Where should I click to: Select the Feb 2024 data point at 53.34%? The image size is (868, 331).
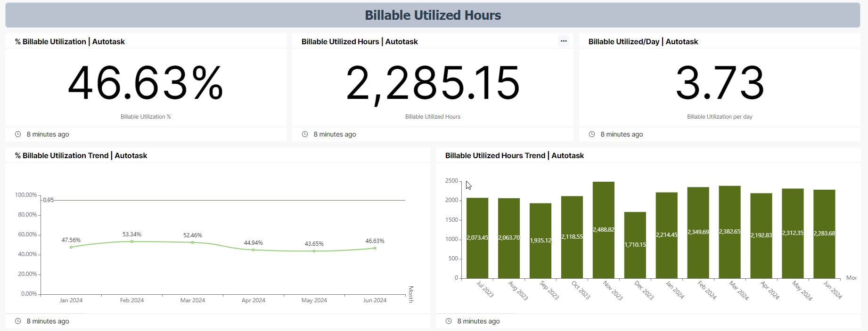(x=132, y=242)
